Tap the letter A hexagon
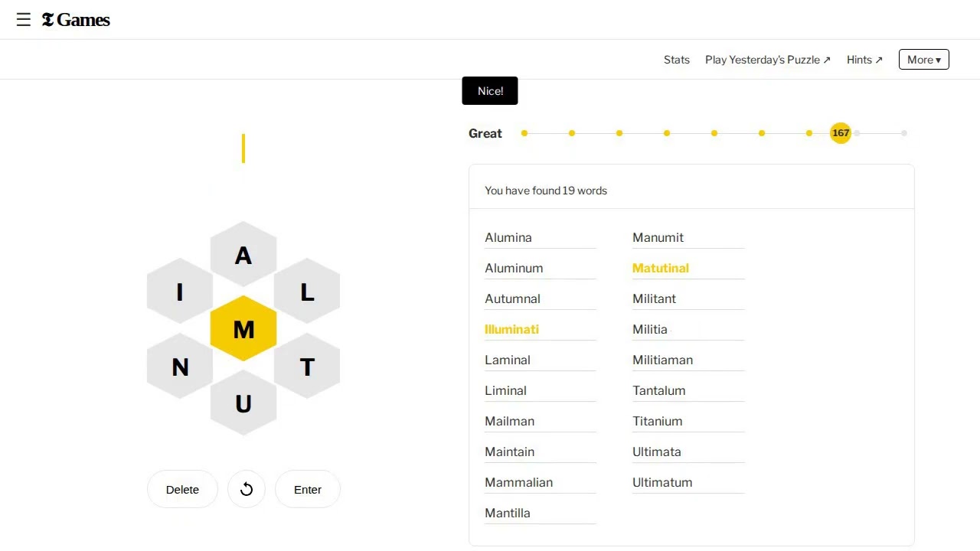Image resolution: width=980 pixels, height=551 pixels. click(243, 255)
